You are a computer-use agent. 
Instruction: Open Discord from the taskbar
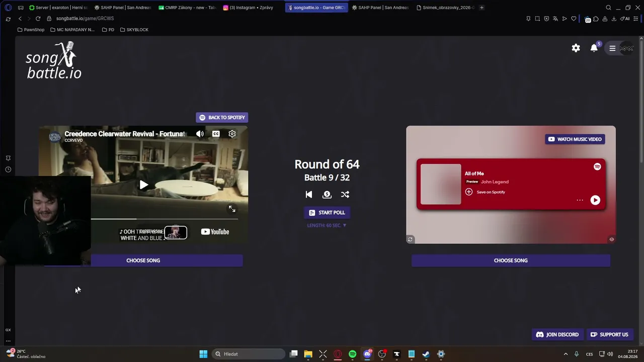coord(367,354)
